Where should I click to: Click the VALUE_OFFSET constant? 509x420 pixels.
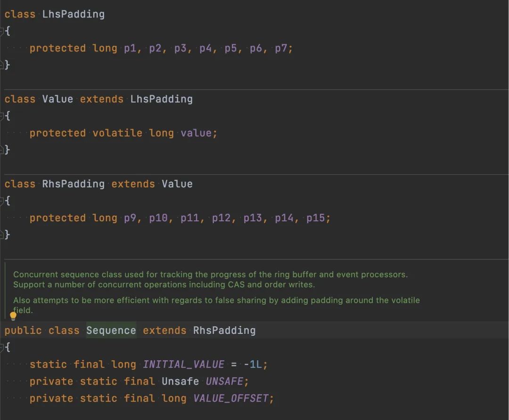(231, 398)
